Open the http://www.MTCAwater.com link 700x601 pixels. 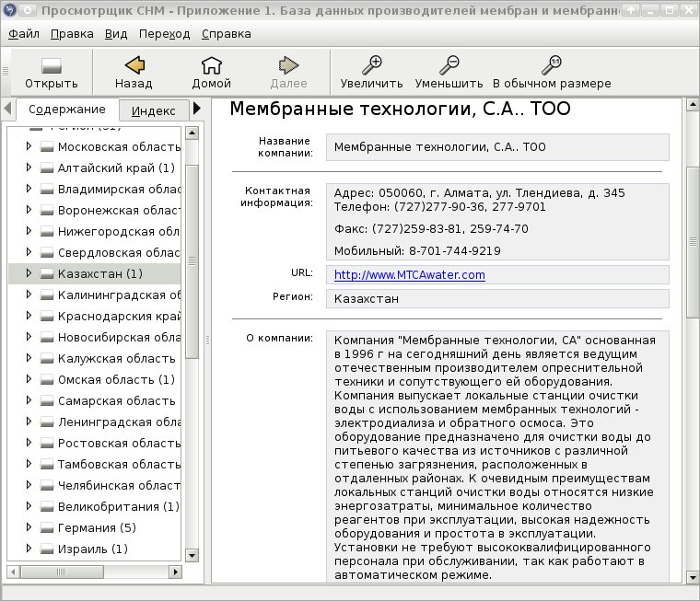(x=409, y=275)
